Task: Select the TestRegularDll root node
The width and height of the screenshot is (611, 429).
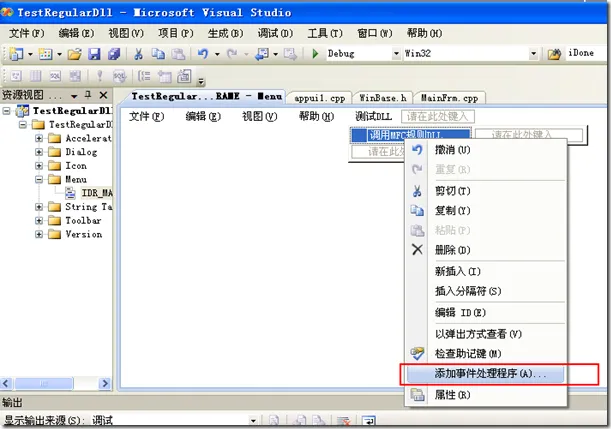Action: point(72,111)
